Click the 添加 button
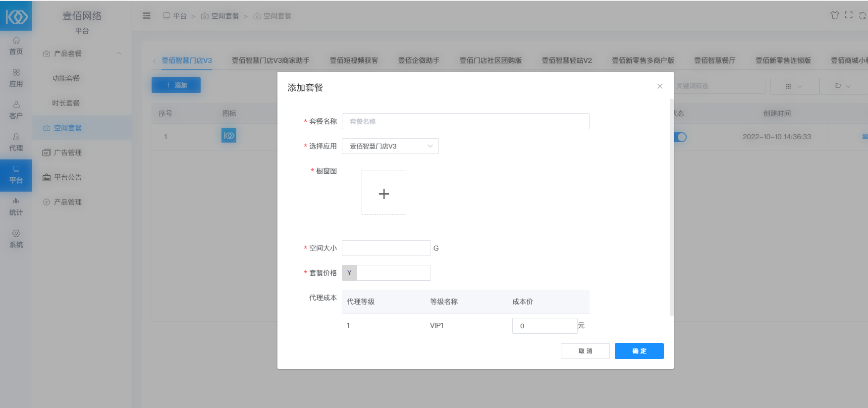 coord(176,85)
